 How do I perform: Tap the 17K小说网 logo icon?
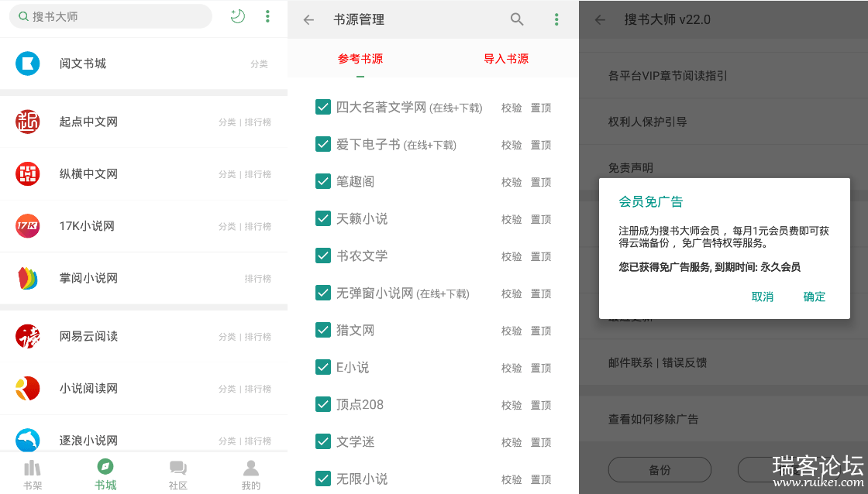(28, 226)
